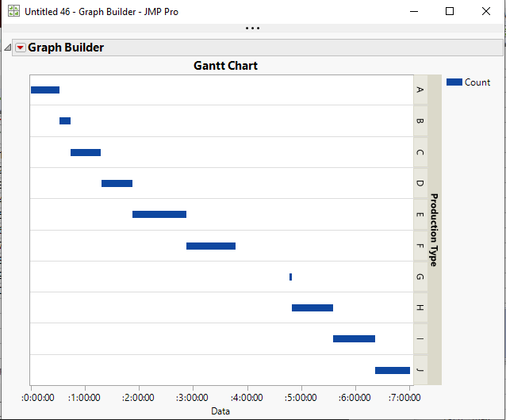Click the bar in row H
506x420 pixels.
point(312,307)
